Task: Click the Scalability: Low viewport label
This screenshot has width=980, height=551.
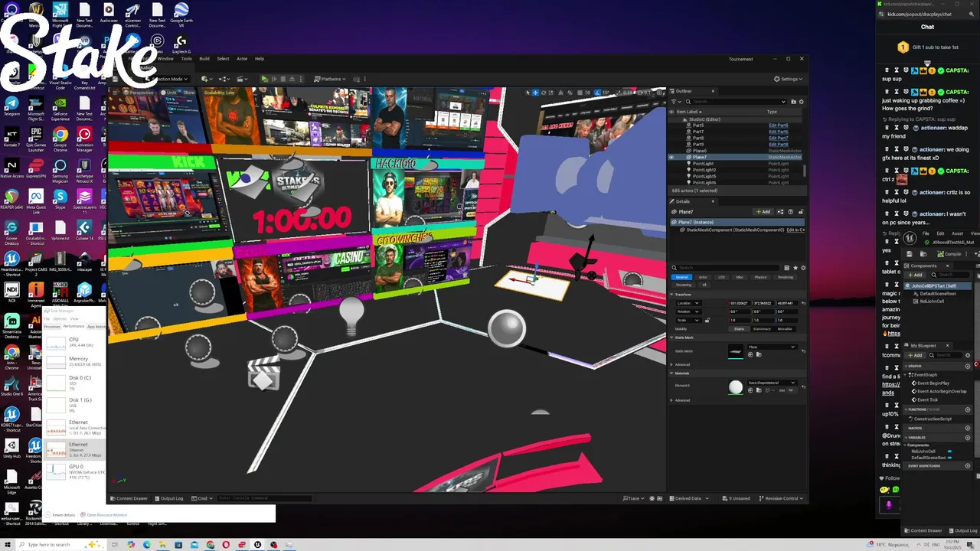Action: coord(218,93)
